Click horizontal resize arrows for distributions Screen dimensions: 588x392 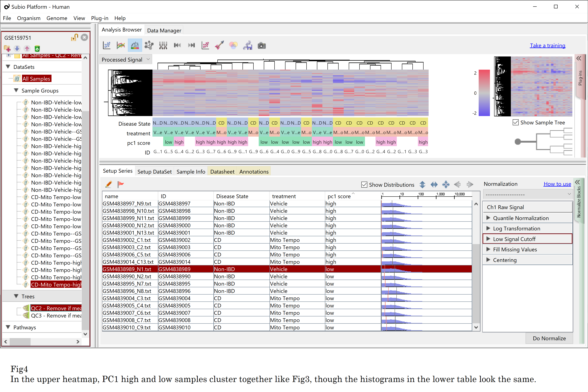(x=434, y=185)
